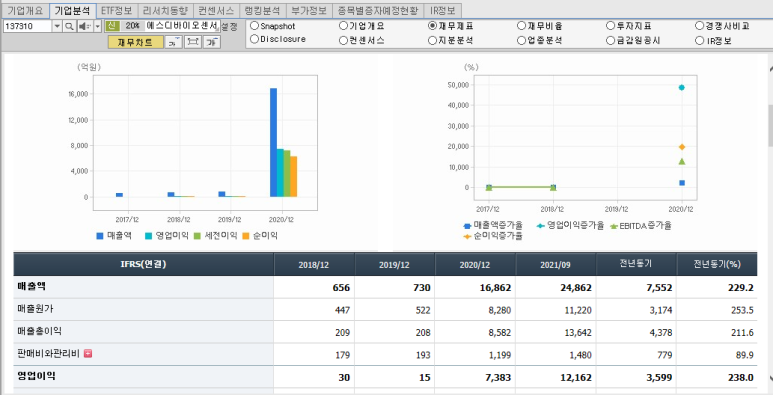This screenshot has height=395, width=773.
Task: Click the IFRS(연결) header cell
Action: [x=143, y=264]
